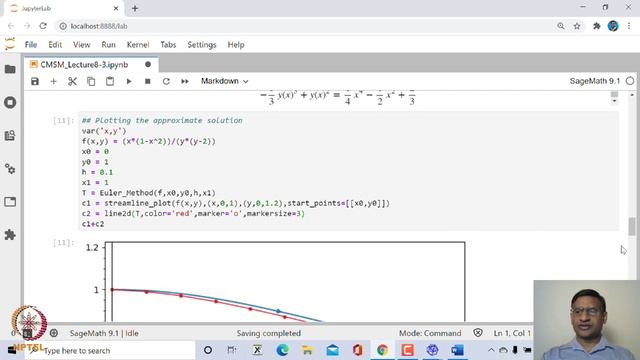Image resolution: width=640 pixels, height=360 pixels.
Task: Open the Edit menu
Action: (x=55, y=45)
